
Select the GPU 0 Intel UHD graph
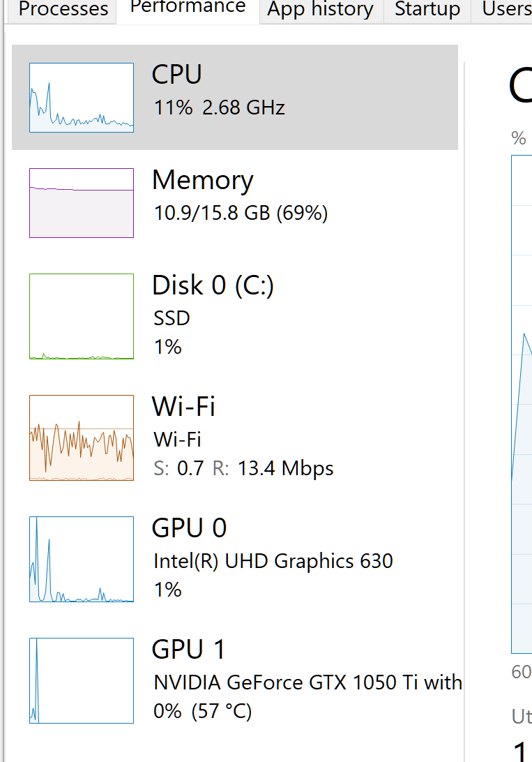click(x=81, y=558)
